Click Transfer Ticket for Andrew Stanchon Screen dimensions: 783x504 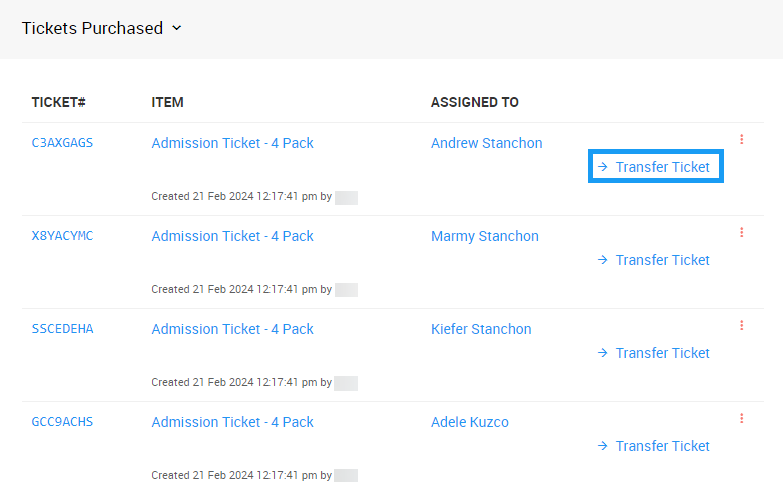click(655, 167)
